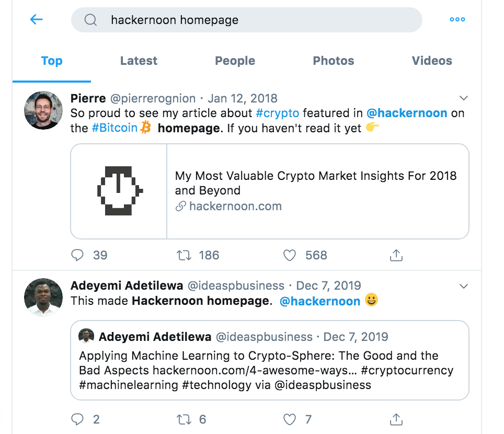Viewport: 504px width, 434px height.
Task: Open the Videos tab
Action: click(432, 61)
